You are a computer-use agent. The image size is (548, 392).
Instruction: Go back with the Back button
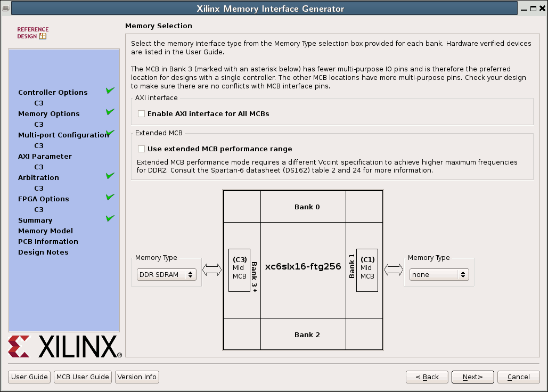tap(427, 377)
